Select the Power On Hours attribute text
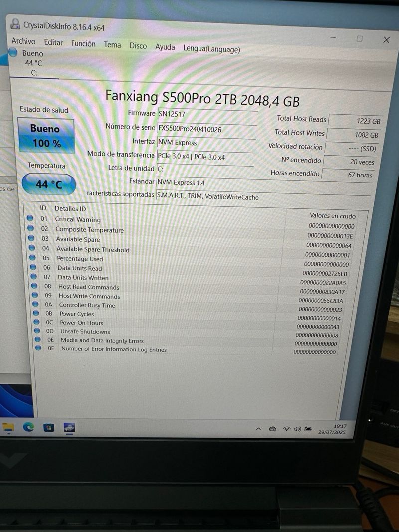The width and height of the screenshot is (399, 532). pyautogui.click(x=81, y=323)
